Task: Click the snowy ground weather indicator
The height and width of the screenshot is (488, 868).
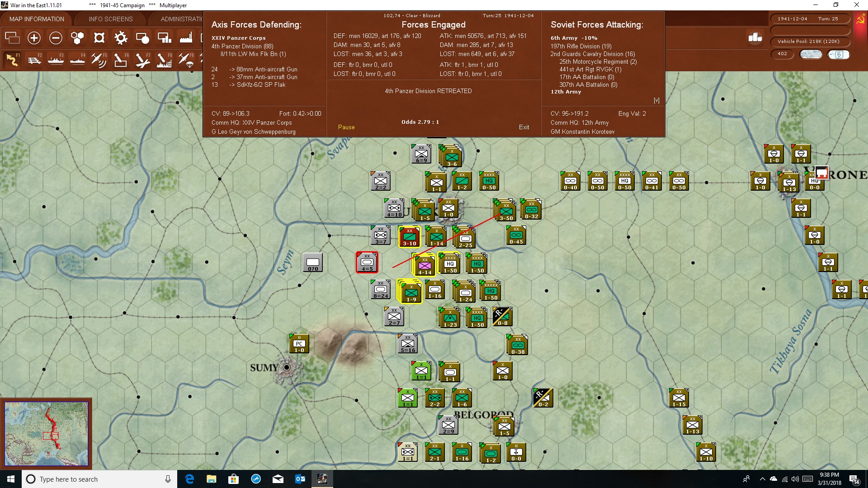Action: pyautogui.click(x=811, y=54)
